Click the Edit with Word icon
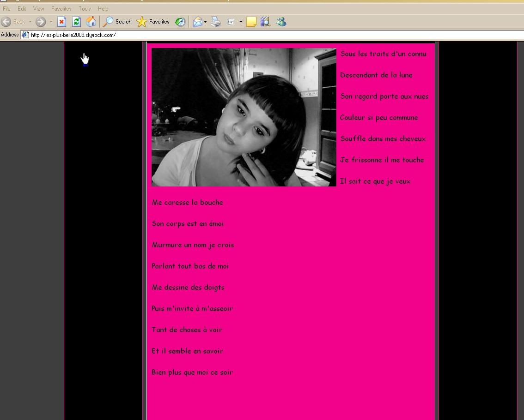The height and width of the screenshot is (420, 524). click(231, 22)
